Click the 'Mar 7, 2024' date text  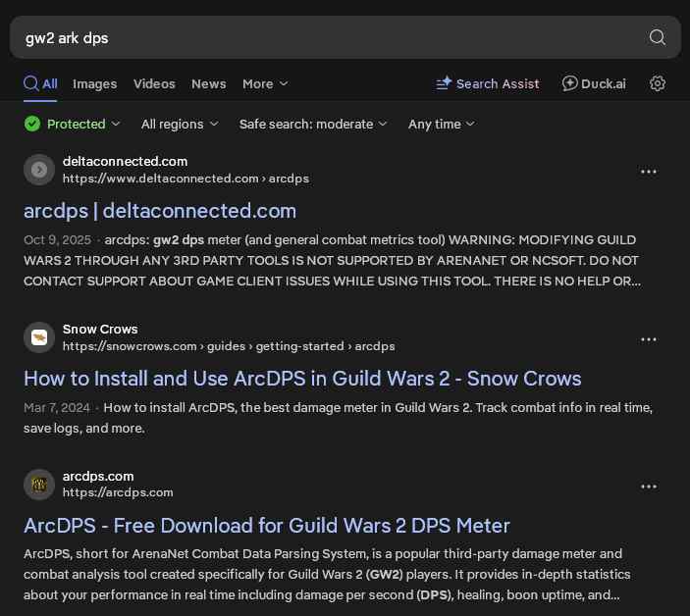[56, 408]
